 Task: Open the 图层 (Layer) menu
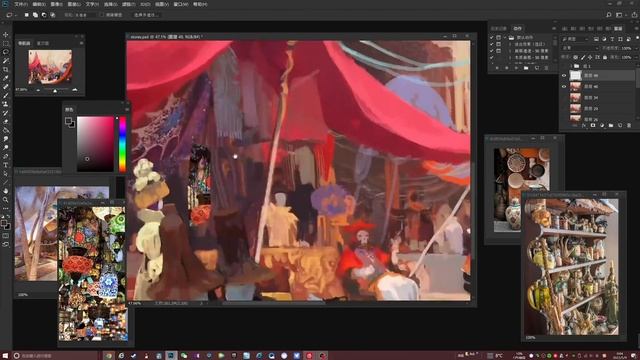pyautogui.click(x=74, y=4)
